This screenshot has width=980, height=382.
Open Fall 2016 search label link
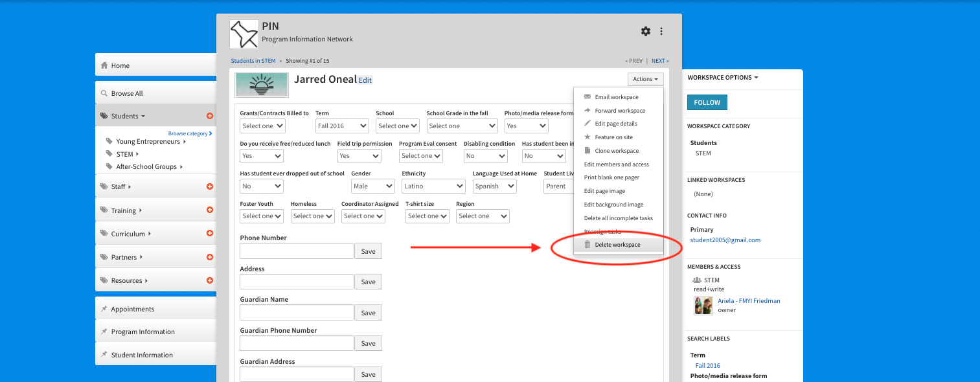pyautogui.click(x=708, y=366)
